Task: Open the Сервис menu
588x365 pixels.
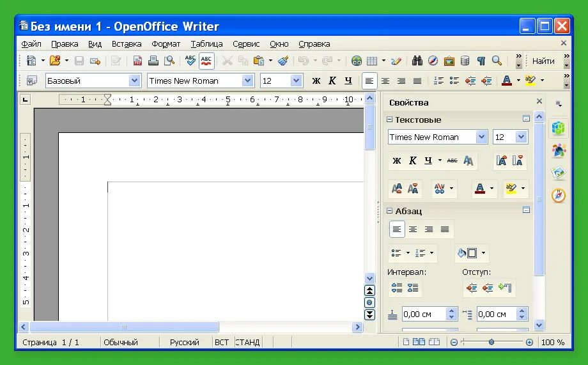Action: click(x=246, y=44)
